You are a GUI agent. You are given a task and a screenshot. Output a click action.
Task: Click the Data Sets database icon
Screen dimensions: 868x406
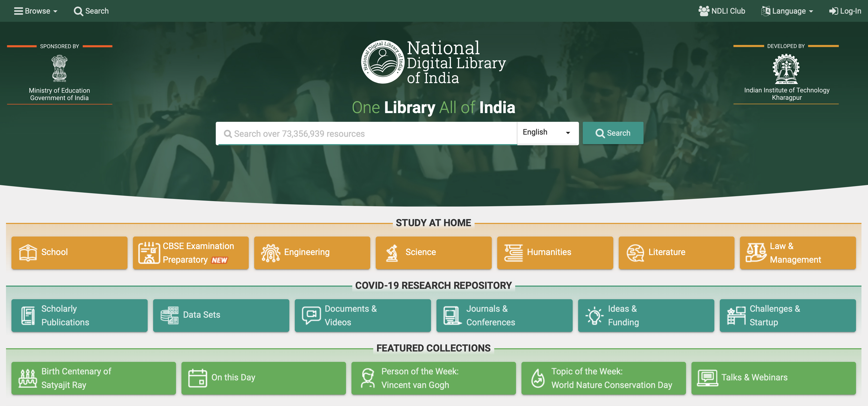(169, 315)
